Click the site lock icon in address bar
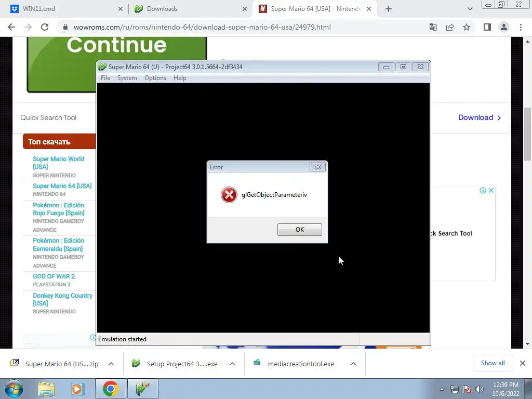The image size is (532, 399). 65,27
